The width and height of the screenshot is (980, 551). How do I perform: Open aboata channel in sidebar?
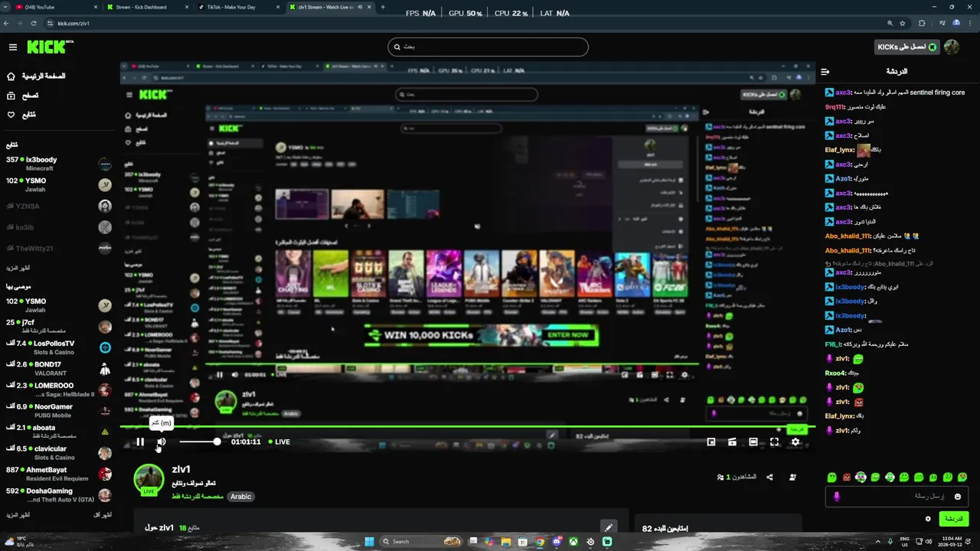point(58,432)
